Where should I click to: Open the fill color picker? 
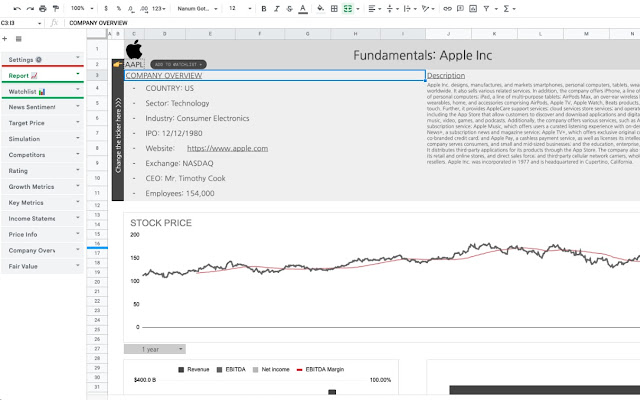(321, 9)
